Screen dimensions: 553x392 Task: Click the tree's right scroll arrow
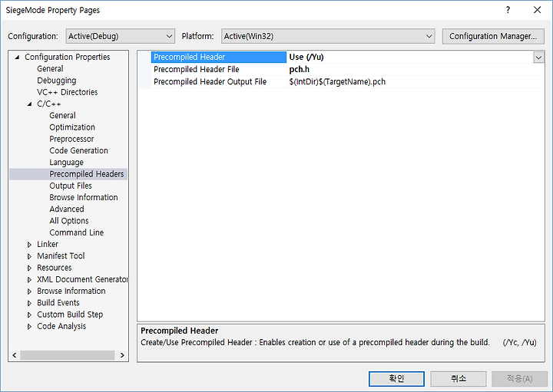tap(122, 355)
